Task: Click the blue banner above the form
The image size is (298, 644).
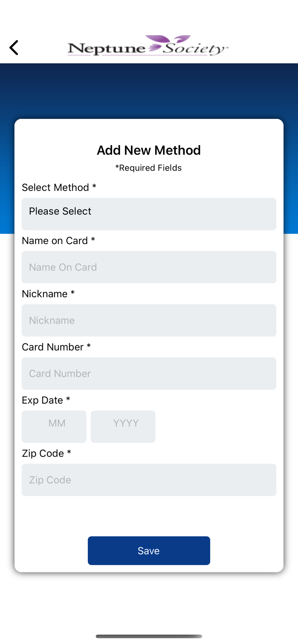Action: click(x=149, y=91)
